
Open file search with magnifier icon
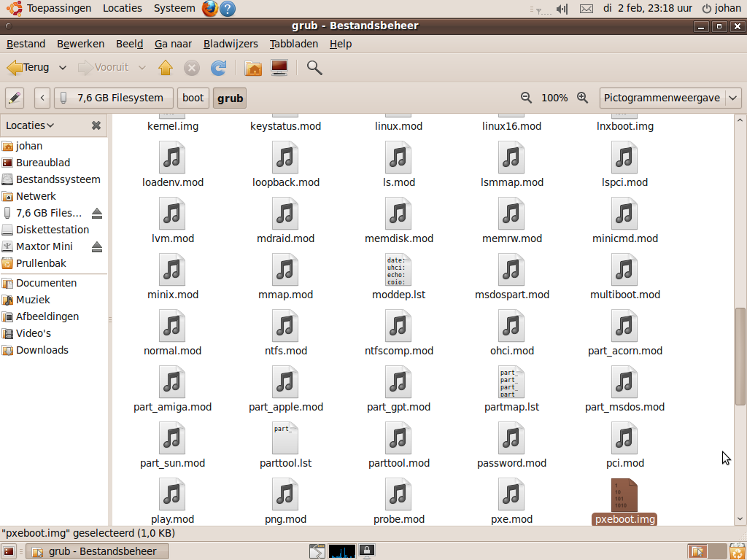[x=314, y=68]
